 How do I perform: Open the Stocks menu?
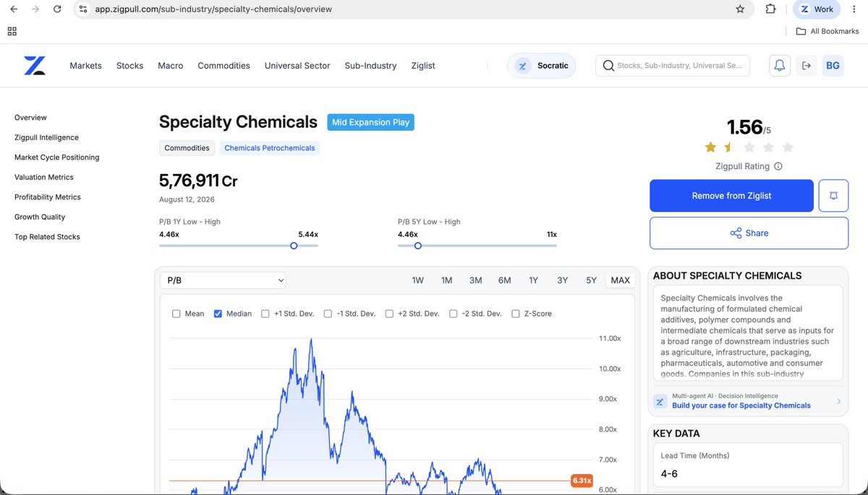[129, 66]
